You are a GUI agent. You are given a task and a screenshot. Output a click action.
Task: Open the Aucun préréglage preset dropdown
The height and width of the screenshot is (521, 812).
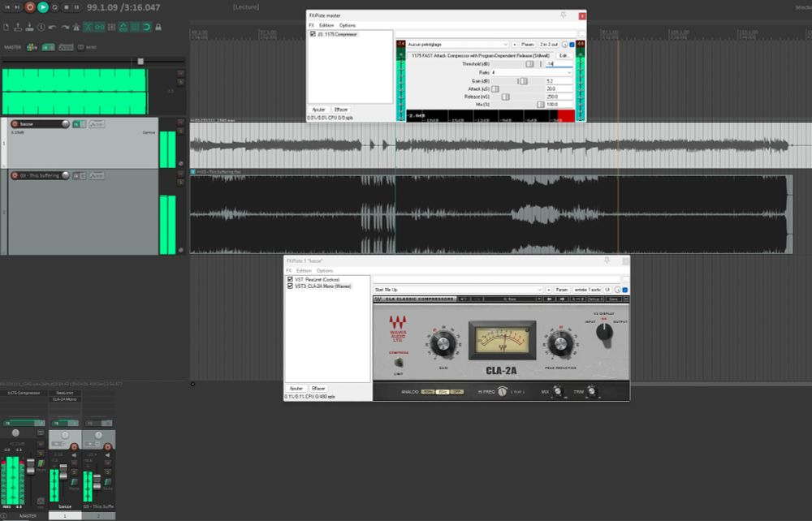tap(458, 45)
